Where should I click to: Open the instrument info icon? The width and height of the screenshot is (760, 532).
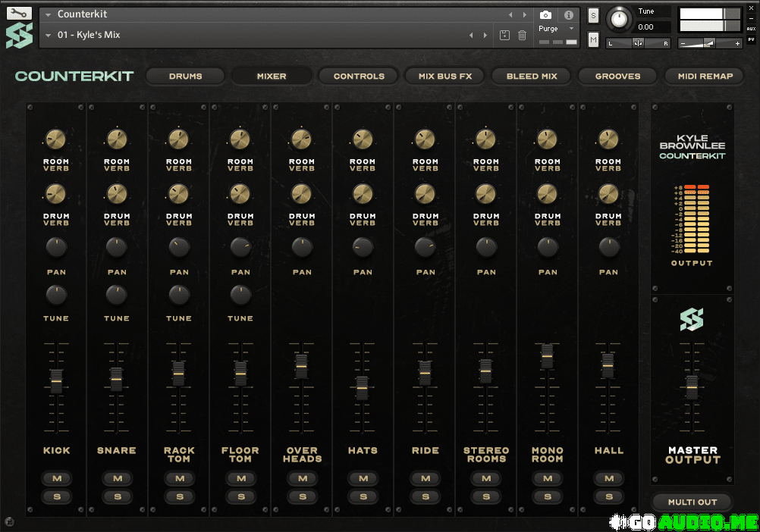(x=568, y=14)
